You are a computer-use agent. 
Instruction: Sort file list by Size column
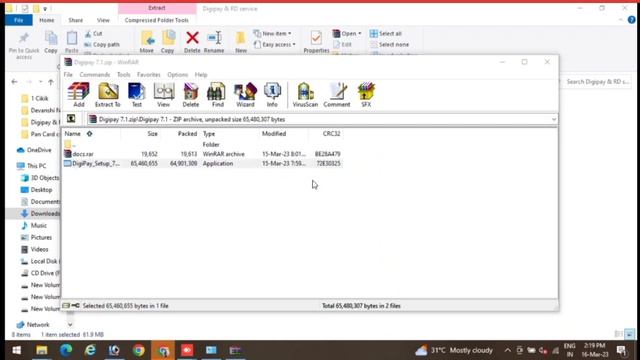coord(152,133)
